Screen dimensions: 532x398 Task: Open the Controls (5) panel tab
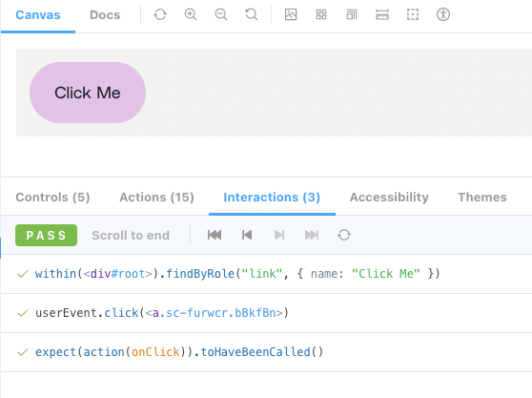click(x=52, y=197)
